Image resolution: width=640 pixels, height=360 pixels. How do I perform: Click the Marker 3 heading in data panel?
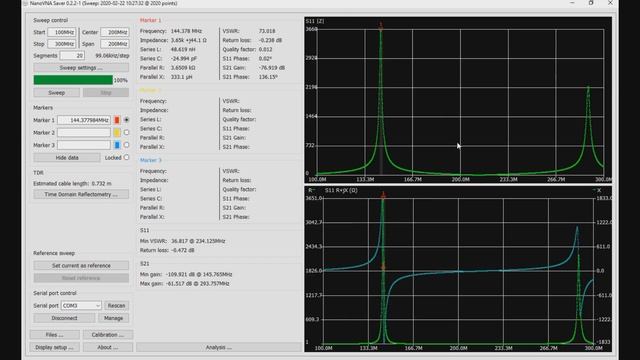150,160
